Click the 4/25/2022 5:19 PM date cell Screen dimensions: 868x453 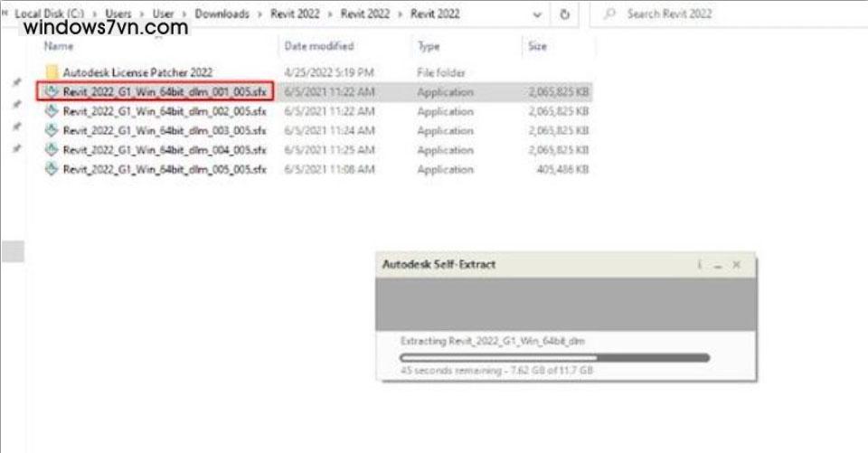tap(329, 72)
